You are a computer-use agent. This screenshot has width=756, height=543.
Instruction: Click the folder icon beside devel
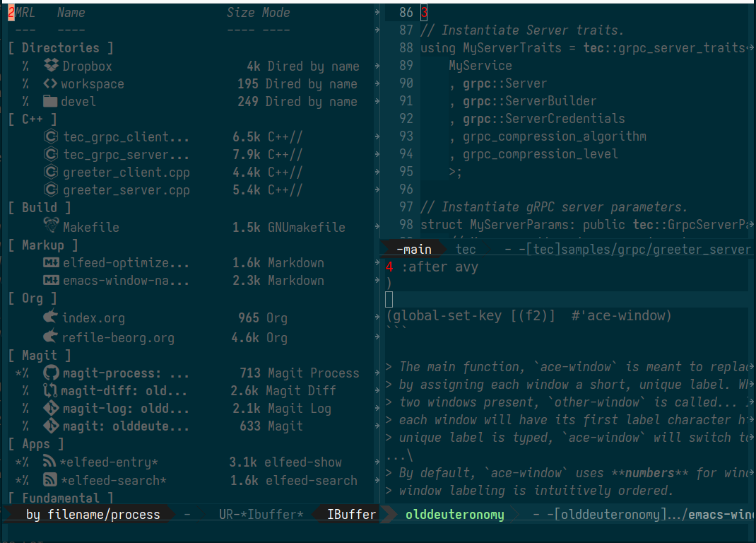[x=50, y=101]
